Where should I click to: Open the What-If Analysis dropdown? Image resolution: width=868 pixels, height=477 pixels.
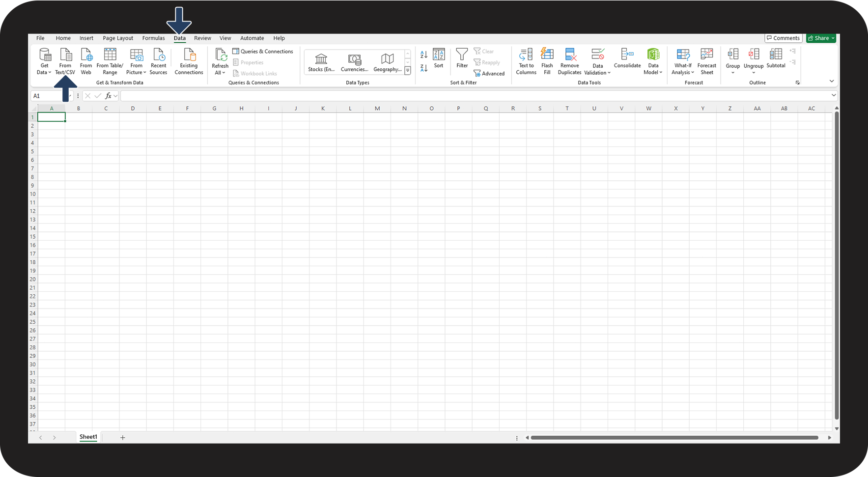683,72
